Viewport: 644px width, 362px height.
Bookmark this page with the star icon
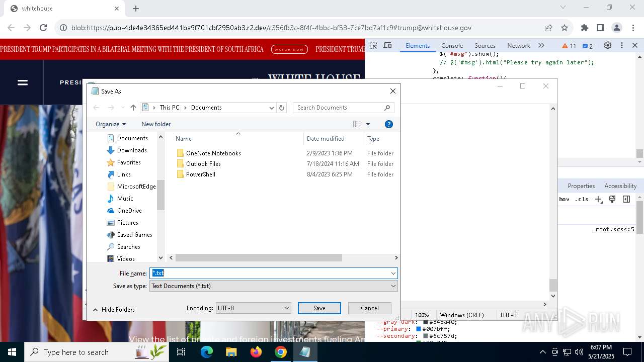(x=565, y=28)
